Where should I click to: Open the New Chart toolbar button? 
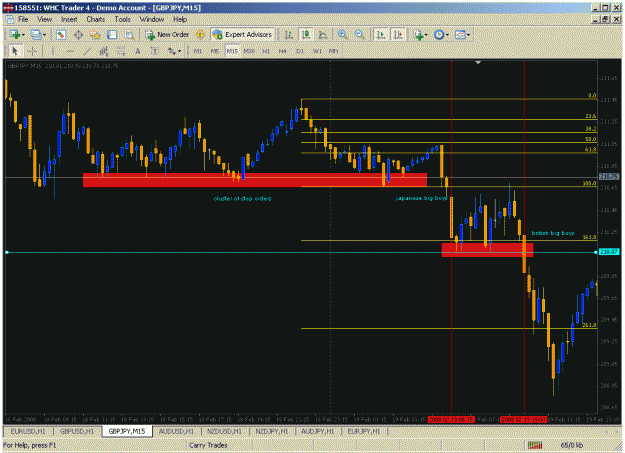(17, 35)
